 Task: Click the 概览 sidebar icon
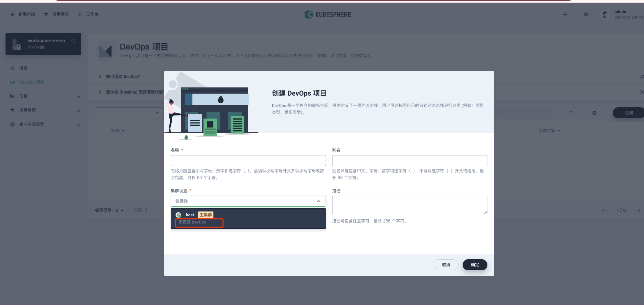pyautogui.click(x=12, y=68)
